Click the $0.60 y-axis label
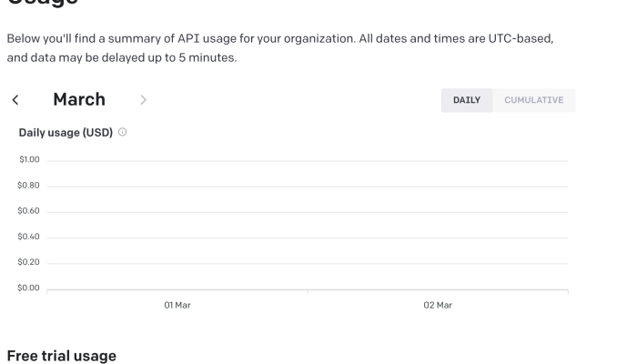This screenshot has height=364, width=637. pyautogui.click(x=28, y=211)
